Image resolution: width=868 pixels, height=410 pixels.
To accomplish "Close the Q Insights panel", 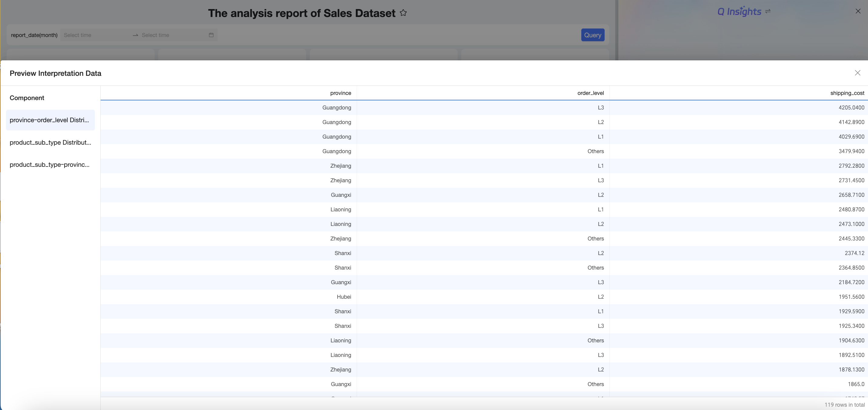I will tap(858, 12).
